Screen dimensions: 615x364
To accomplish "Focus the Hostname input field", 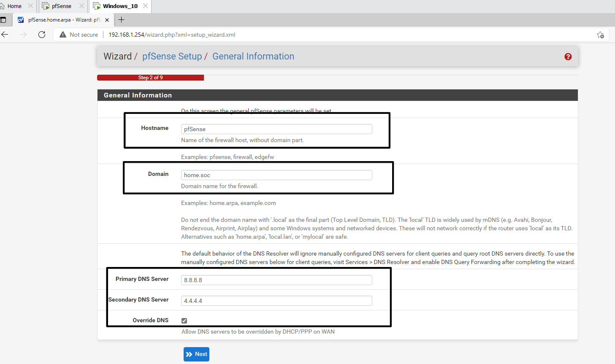I will [276, 129].
